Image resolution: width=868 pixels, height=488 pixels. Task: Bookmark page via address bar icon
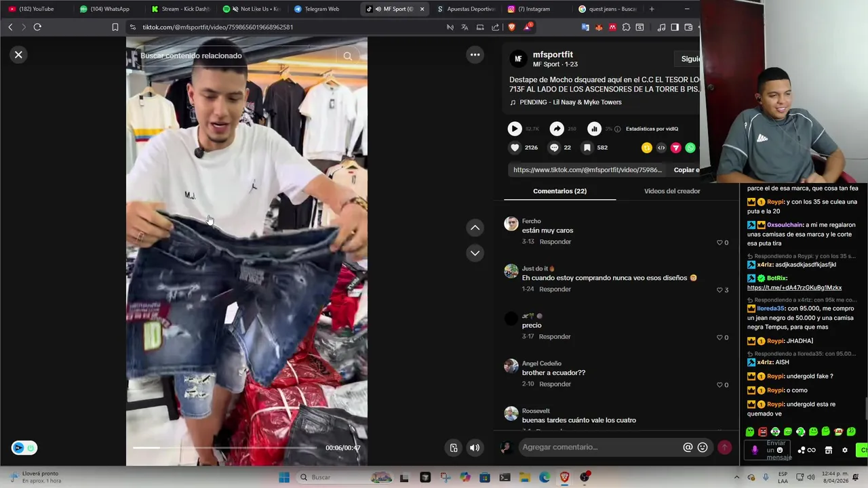pos(115,27)
